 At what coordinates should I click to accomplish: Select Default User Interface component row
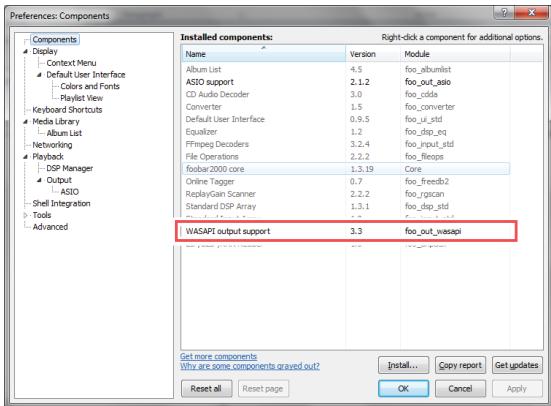[346, 119]
